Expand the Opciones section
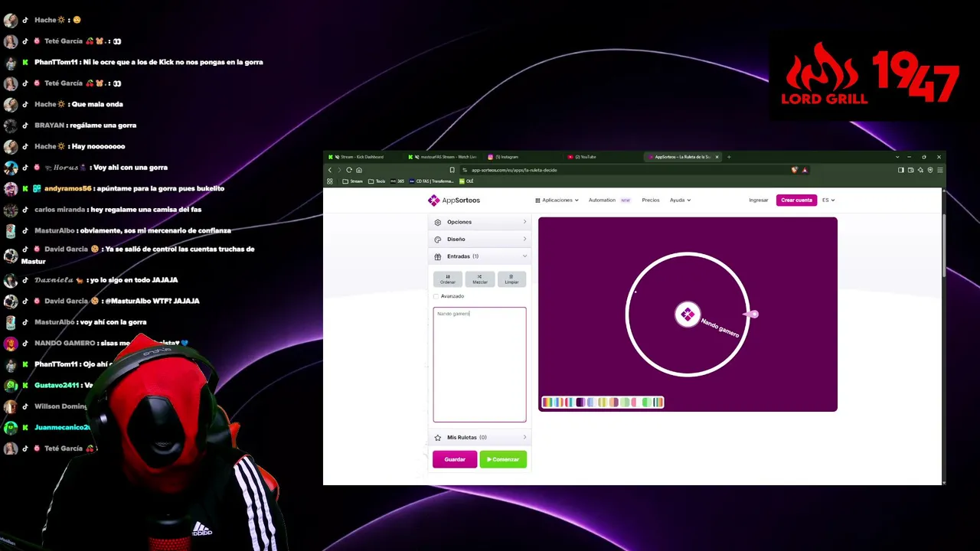Screen dimensions: 980x551 480,222
